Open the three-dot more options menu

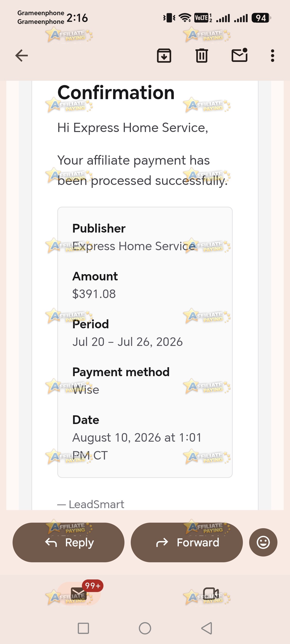273,56
